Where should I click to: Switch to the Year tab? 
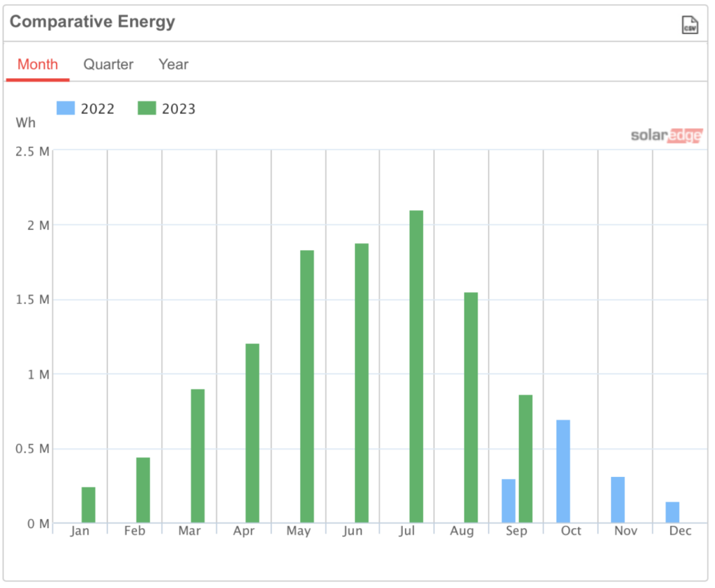(x=173, y=64)
